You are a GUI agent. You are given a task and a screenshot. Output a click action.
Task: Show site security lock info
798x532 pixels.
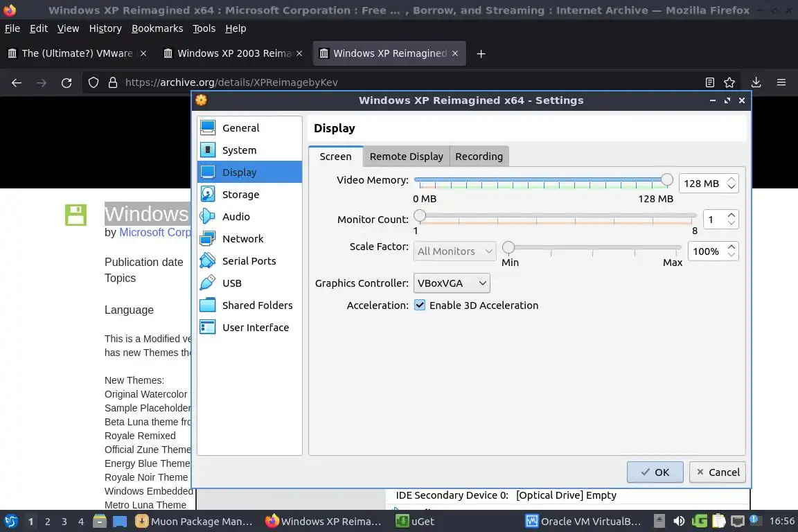click(x=113, y=82)
